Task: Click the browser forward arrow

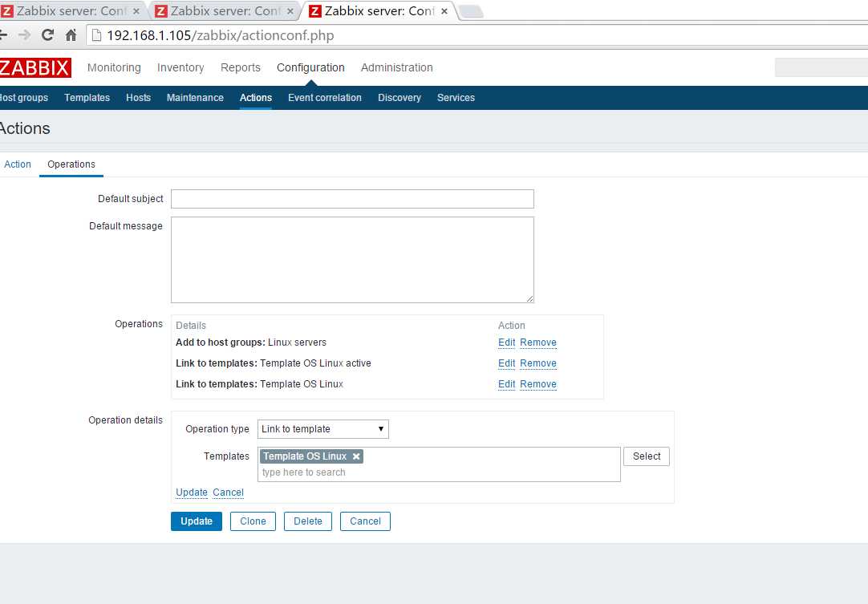Action: [x=24, y=35]
